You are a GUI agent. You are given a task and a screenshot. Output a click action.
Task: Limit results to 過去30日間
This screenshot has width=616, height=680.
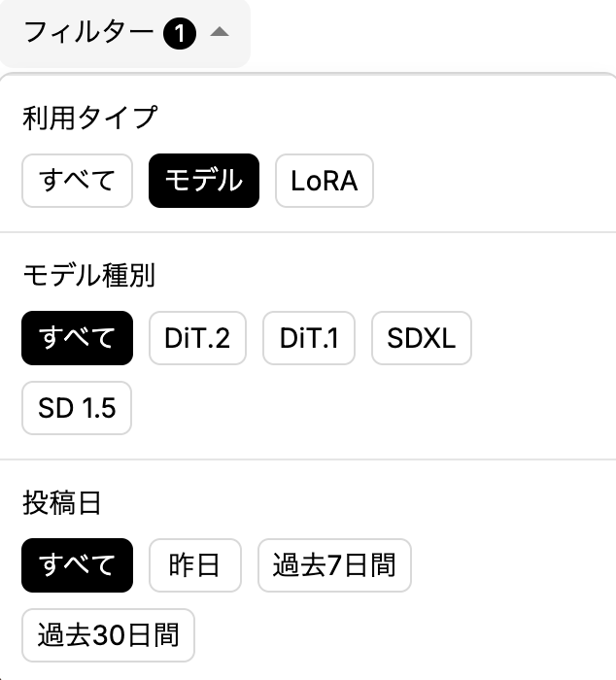point(108,635)
